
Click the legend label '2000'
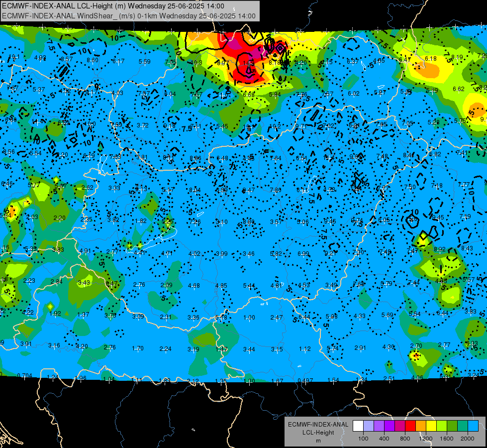click(x=468, y=439)
